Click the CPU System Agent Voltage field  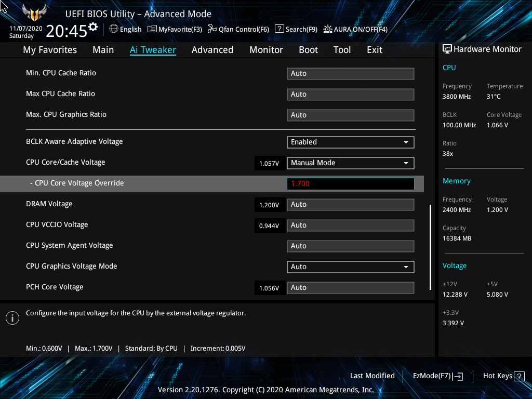351,246
